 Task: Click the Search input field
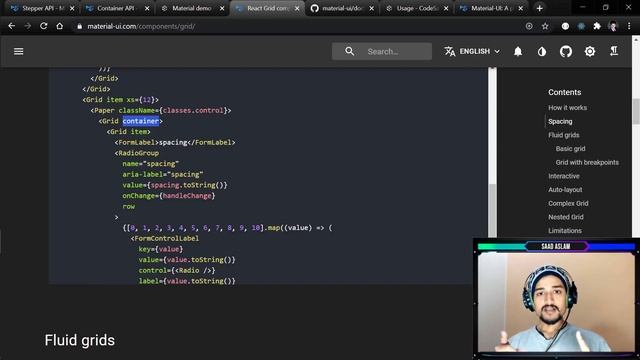(x=382, y=51)
